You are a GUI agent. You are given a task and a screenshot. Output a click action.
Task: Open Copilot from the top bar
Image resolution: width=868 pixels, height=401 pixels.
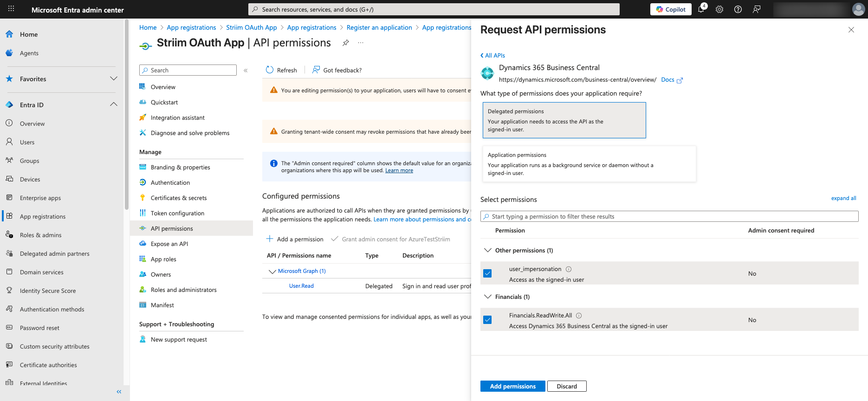tap(670, 9)
